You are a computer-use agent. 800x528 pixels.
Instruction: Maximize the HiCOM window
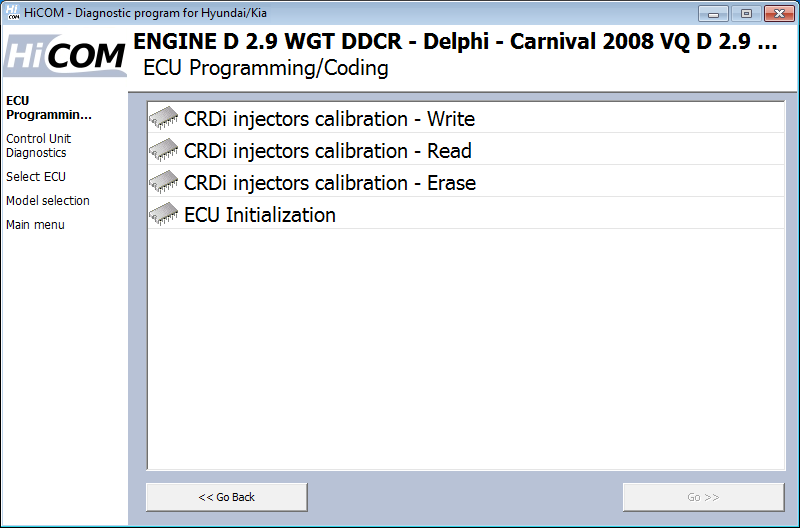745,13
